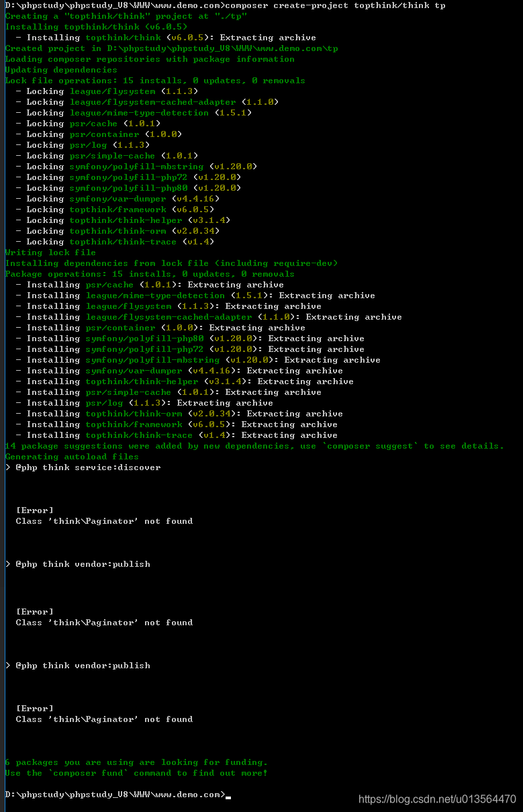
Task: Click the 'Use the composer fund command' line
Action: point(136,773)
